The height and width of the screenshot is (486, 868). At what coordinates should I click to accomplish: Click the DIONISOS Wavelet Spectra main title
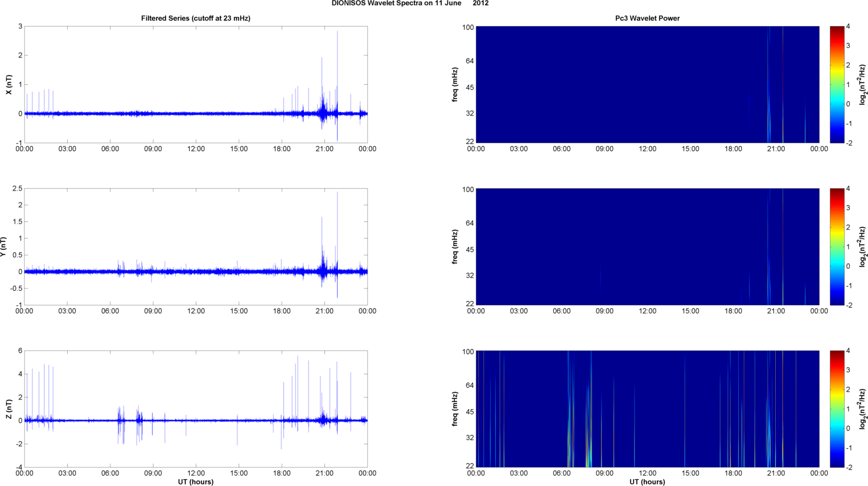coord(410,3)
